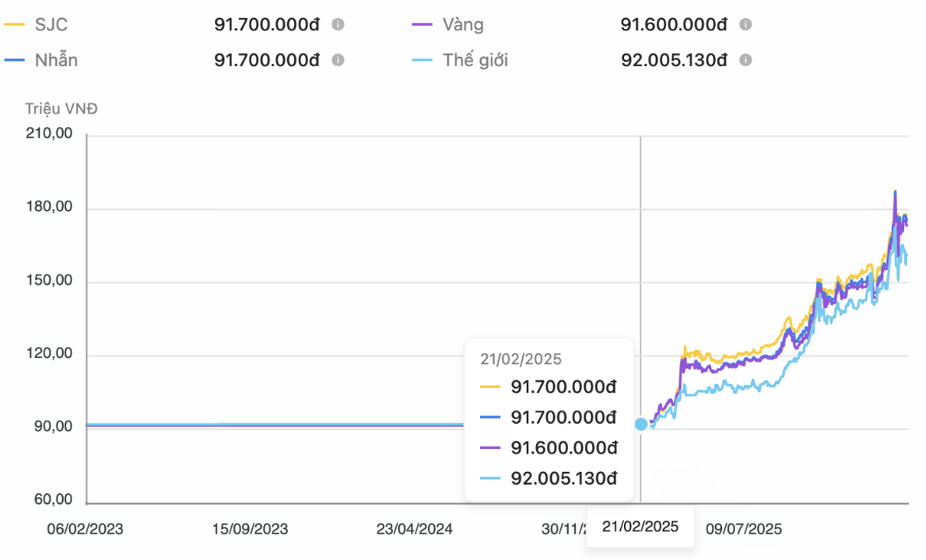Open info icon next to Vàng price
Screen dimensions: 926x560
pos(745,25)
